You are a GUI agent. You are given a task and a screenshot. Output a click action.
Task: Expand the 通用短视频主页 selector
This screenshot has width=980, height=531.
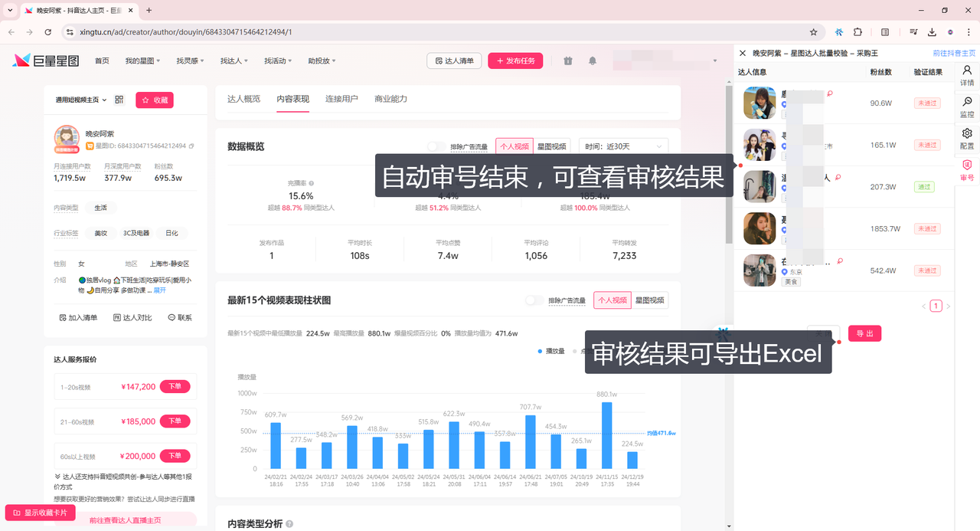pos(81,100)
